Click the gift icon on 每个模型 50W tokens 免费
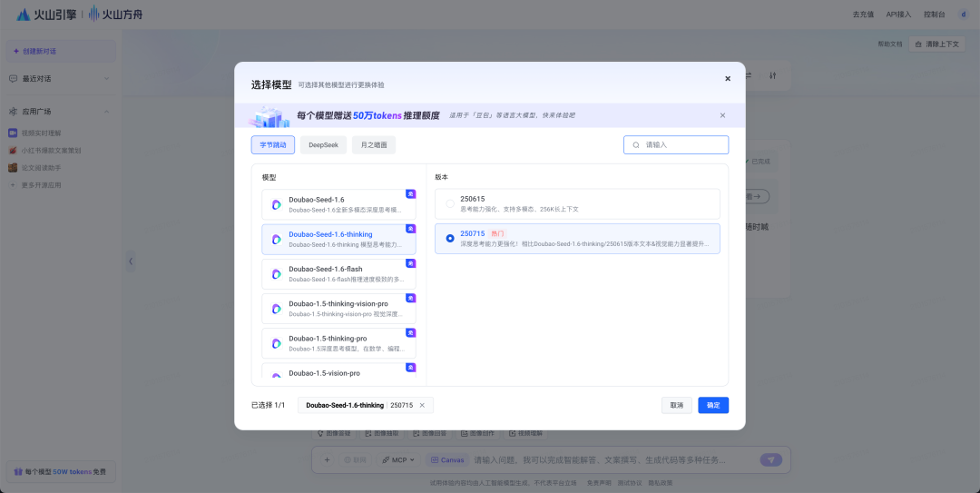 tap(18, 472)
